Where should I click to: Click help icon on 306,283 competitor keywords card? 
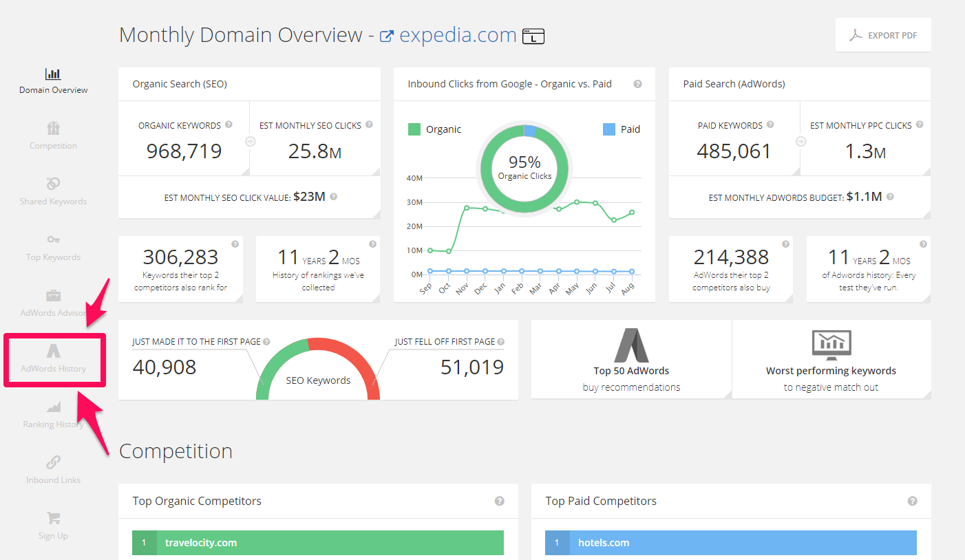click(x=235, y=244)
